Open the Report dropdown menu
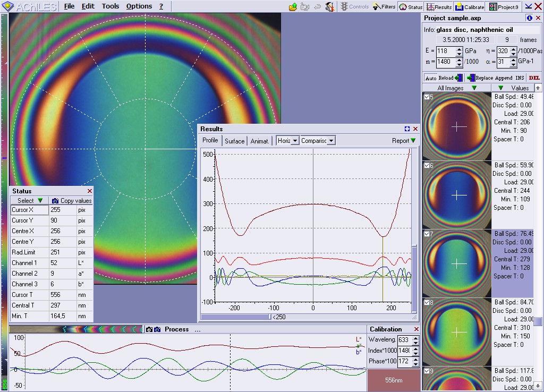 click(404, 141)
